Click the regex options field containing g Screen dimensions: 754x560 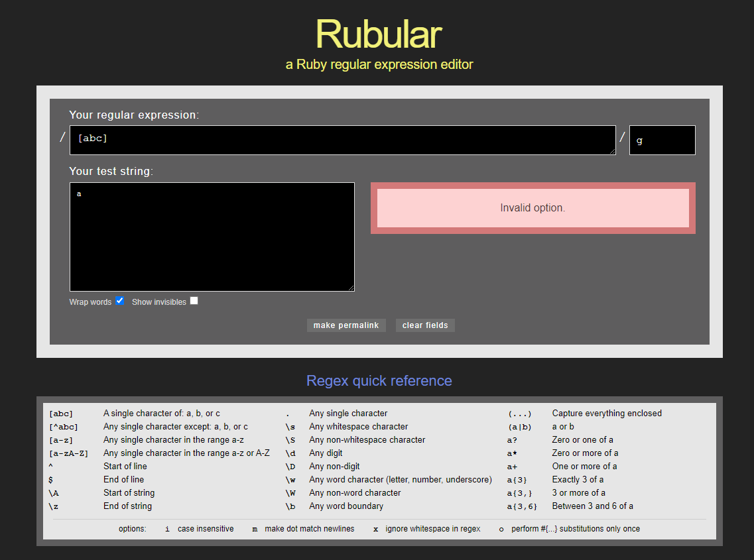662,140
